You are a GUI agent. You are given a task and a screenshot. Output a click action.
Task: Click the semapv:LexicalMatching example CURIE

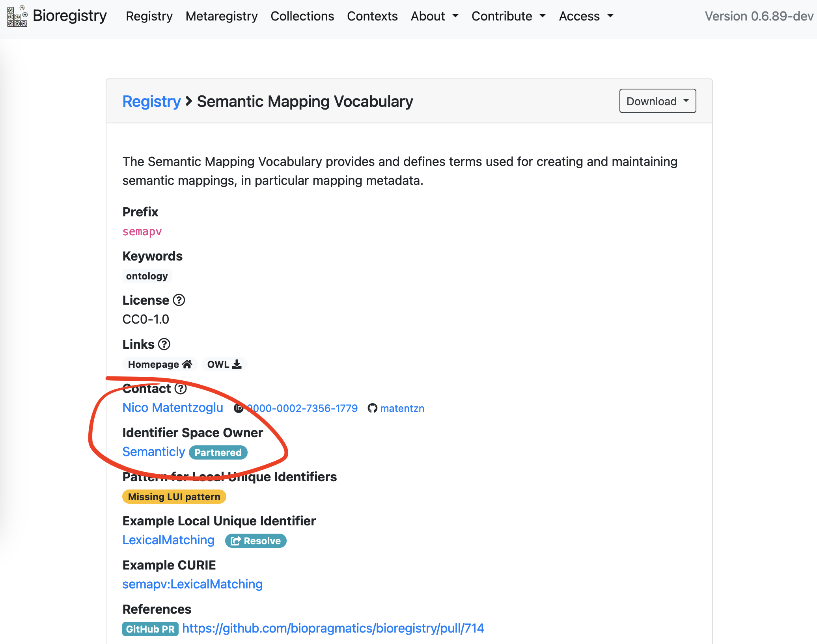(192, 584)
